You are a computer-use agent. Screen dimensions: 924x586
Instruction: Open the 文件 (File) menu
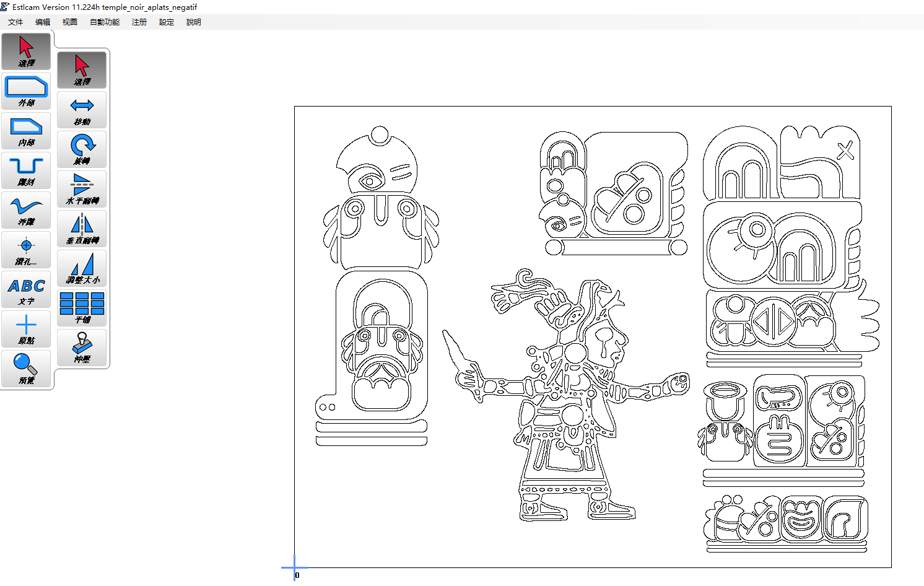click(15, 22)
